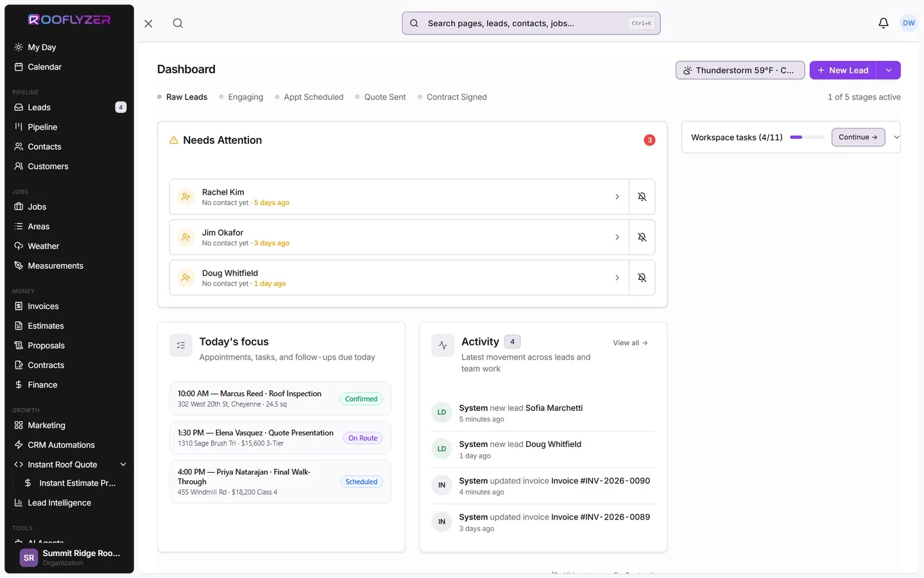Open Calendar in sidebar
This screenshot has width=924, height=578.
[69, 67]
